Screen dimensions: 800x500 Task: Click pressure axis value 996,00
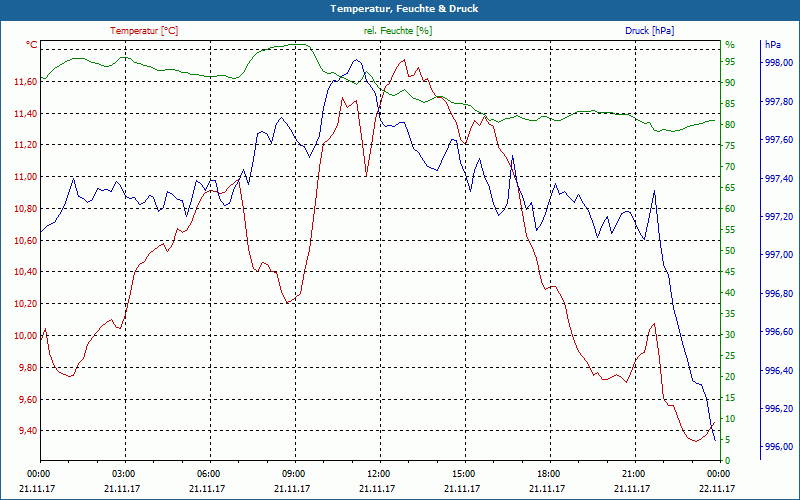click(779, 447)
